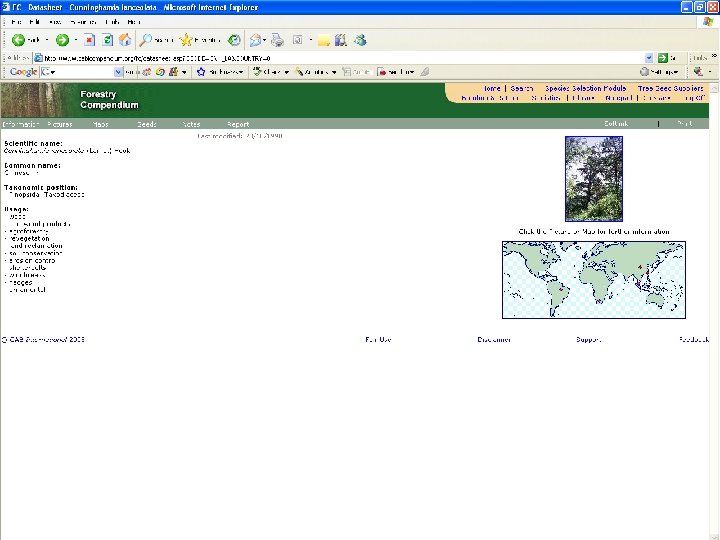Screen dimensions: 720x540
Task: Switch to the Pictures tab
Action: (60, 124)
